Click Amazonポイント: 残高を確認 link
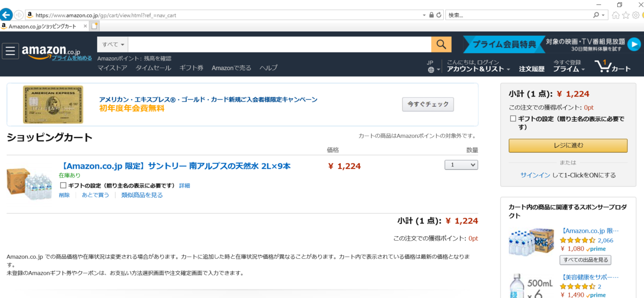The height and width of the screenshot is (298, 644). tap(134, 58)
